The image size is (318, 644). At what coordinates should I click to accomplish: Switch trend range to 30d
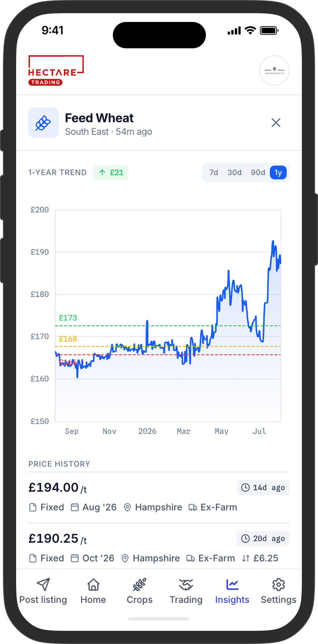pos(234,172)
